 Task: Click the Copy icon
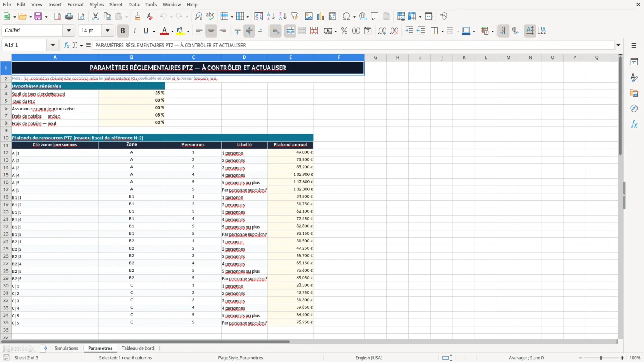[x=107, y=17]
